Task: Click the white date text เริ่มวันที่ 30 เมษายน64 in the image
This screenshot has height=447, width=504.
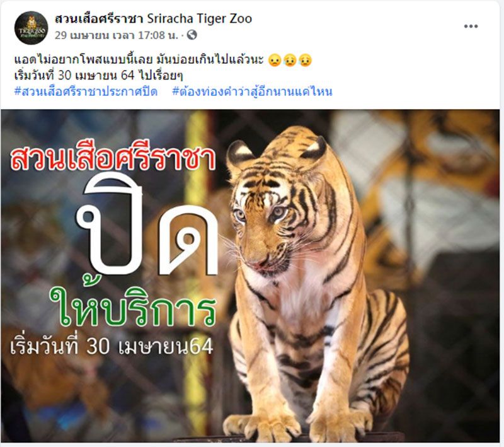Action: pyautogui.click(x=112, y=345)
